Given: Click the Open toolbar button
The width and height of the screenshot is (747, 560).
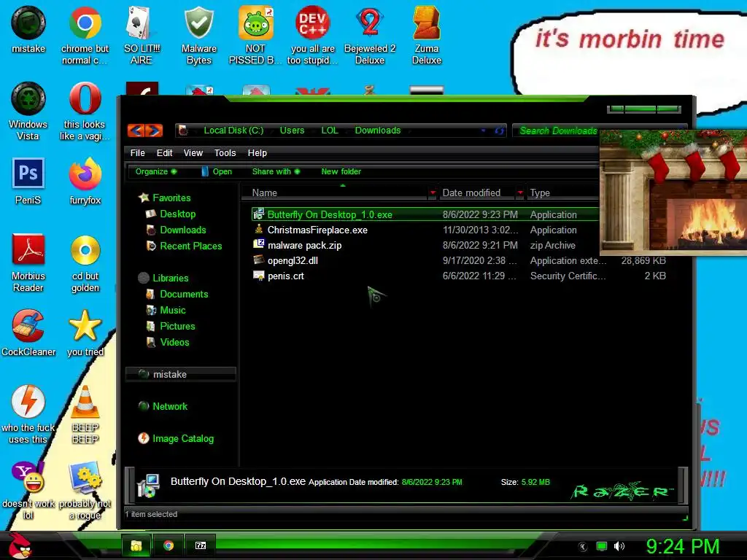Looking at the screenshot, I should tap(217, 171).
